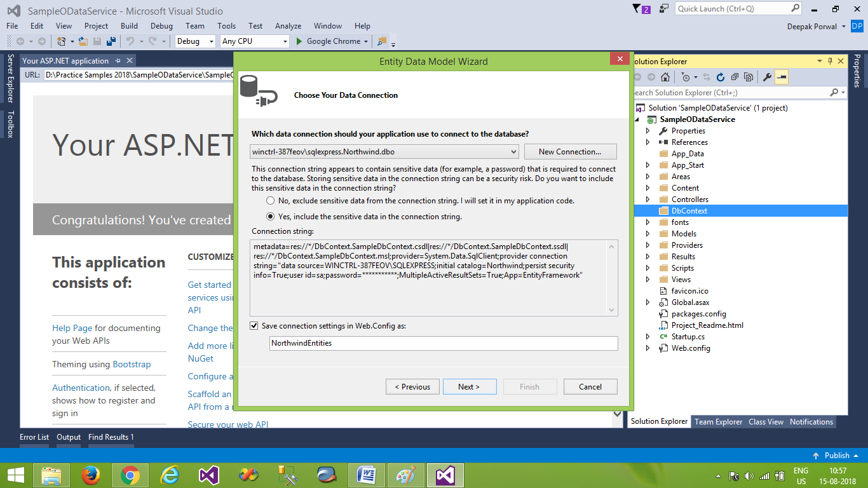Open the Debug menu
868x488 pixels.
point(161,26)
